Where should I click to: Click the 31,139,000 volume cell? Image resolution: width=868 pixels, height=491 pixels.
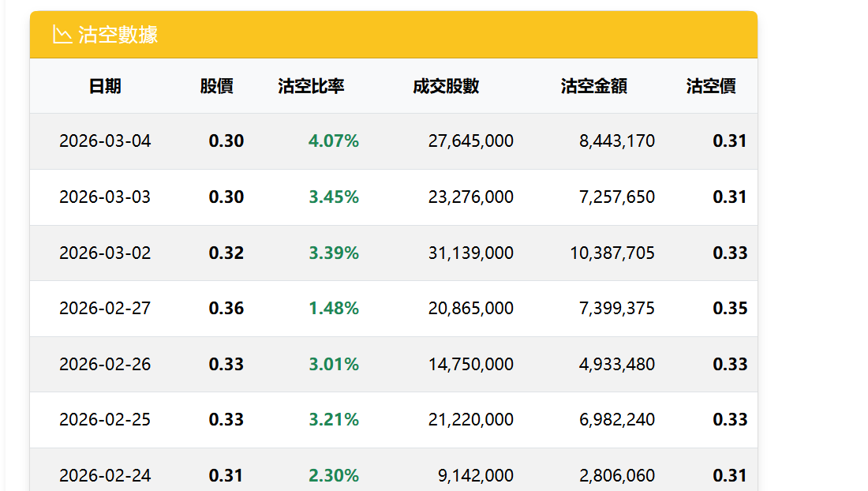coord(471,253)
